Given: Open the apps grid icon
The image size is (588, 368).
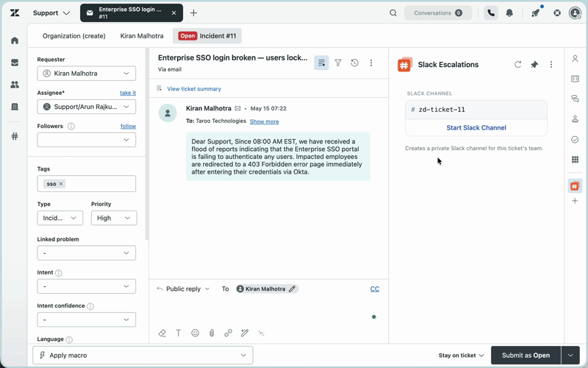Looking at the screenshot, I should point(575,160).
